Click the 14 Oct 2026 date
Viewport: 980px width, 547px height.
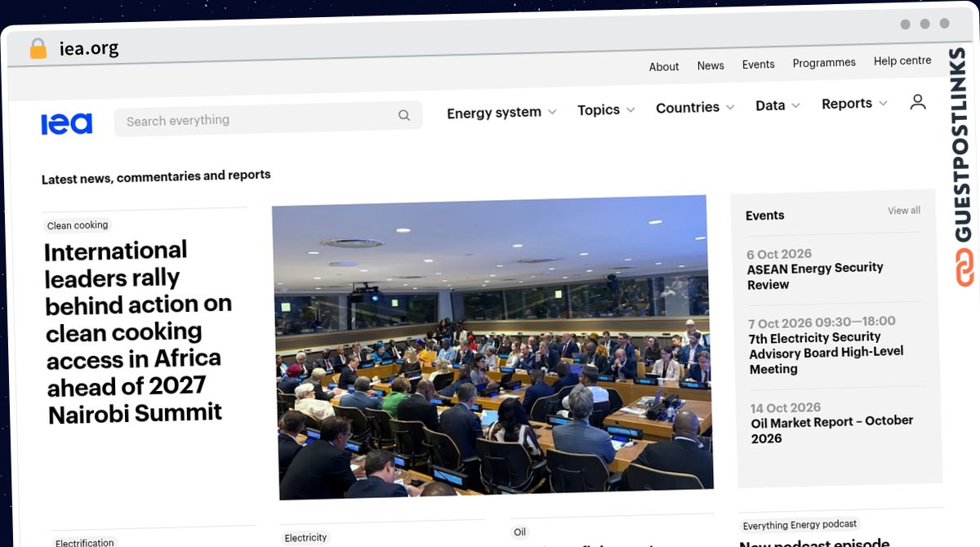click(x=786, y=407)
